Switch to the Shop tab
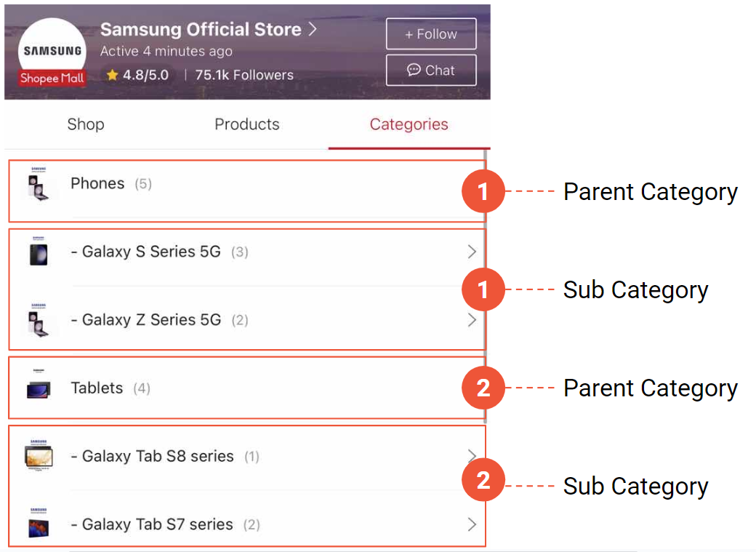The image size is (756, 552). tap(85, 124)
